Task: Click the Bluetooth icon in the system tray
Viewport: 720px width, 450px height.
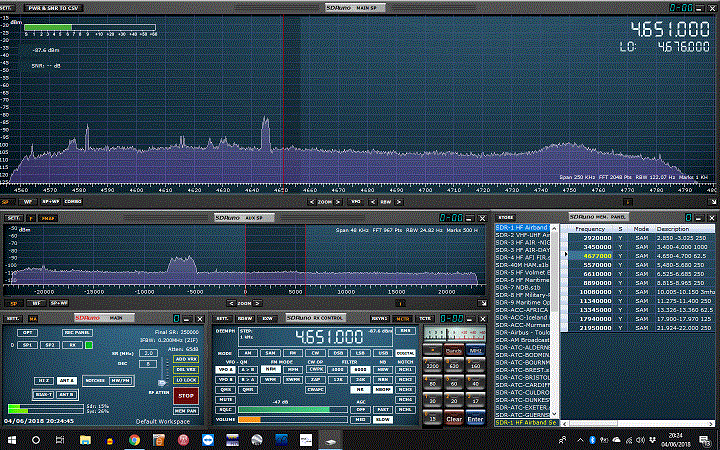Action: coord(592,440)
